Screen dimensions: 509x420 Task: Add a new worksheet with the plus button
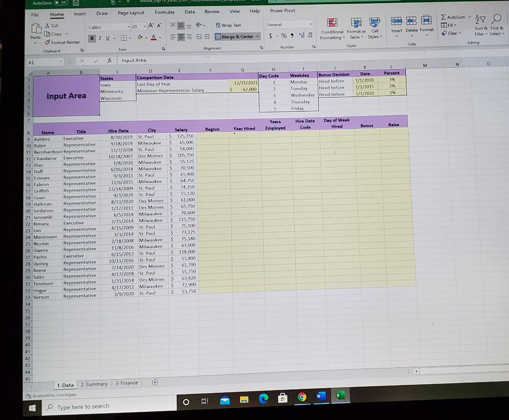point(154,382)
